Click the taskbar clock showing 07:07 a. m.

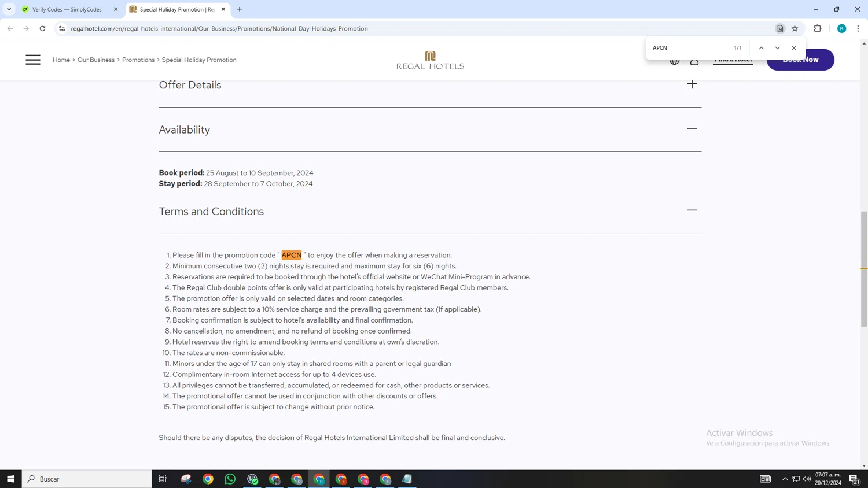[x=828, y=479]
